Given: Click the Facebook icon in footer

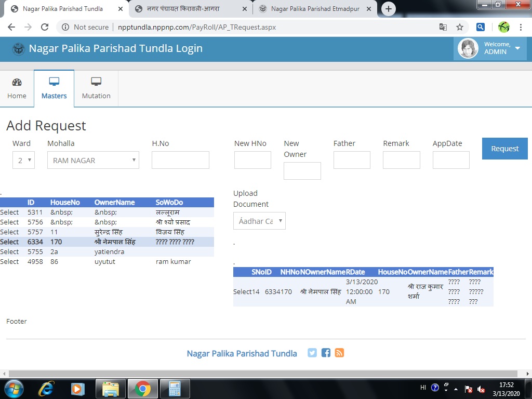Looking at the screenshot, I should click(x=326, y=353).
